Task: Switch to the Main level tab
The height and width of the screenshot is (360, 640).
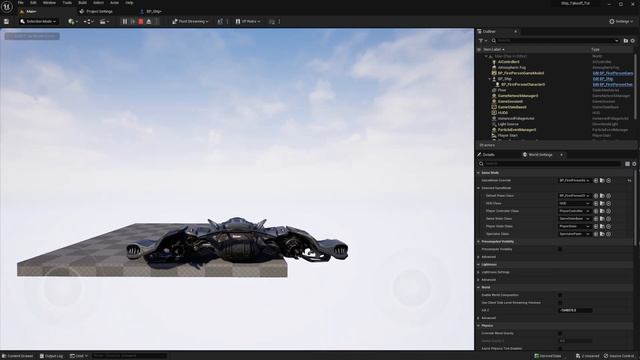Action: coord(31,11)
